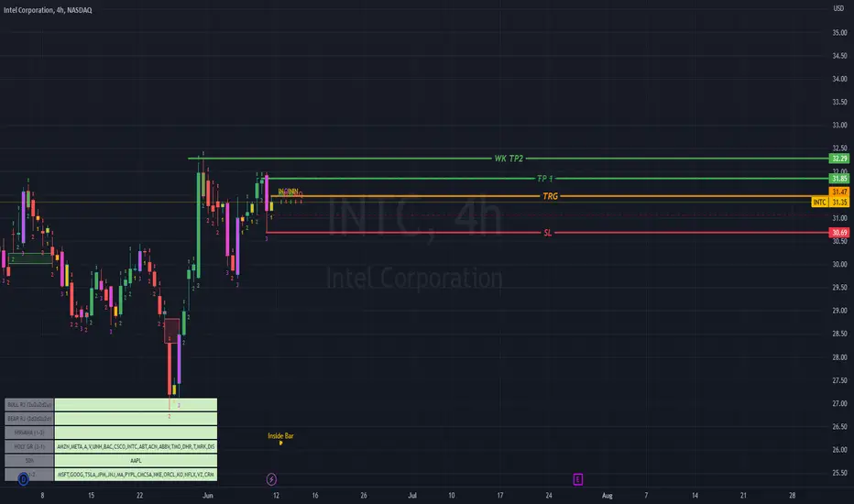Click the BULL RJ table row label
This screenshot has width=854, height=504.
(29, 405)
